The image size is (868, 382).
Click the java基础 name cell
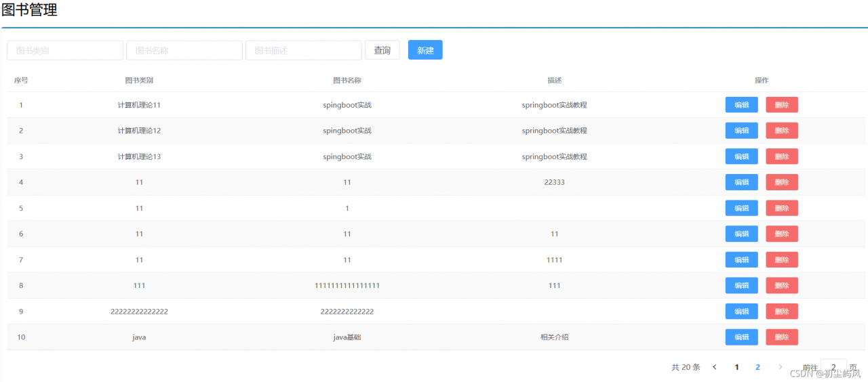pos(347,337)
